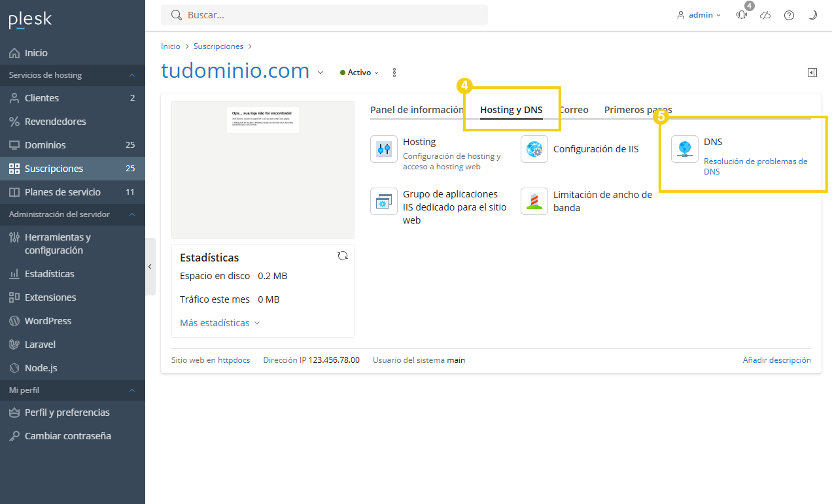Open Limitación de ancho de banda icon
Screen dimensions: 832x504
(x=534, y=201)
